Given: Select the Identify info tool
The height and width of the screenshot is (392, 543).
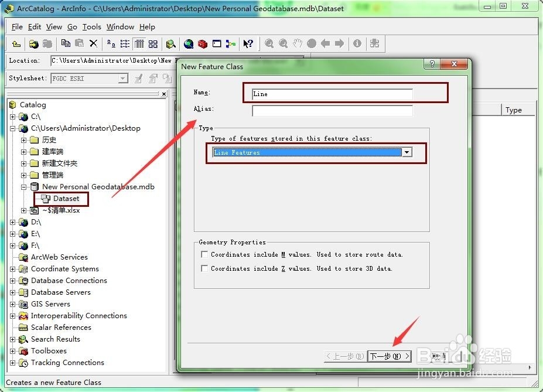Looking at the screenshot, I should (x=357, y=43).
